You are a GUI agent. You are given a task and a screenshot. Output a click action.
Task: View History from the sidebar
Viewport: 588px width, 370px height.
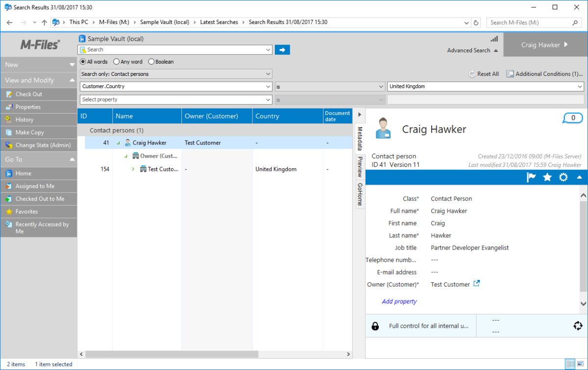click(x=38, y=119)
